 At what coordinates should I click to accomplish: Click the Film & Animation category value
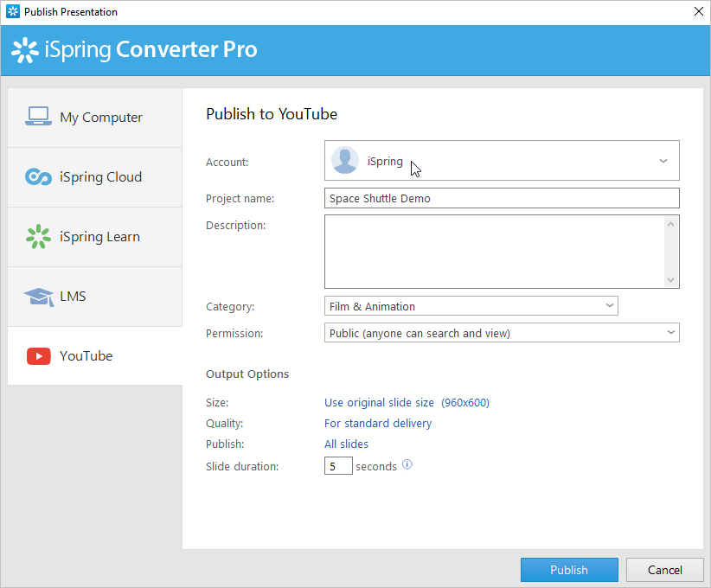coord(372,306)
